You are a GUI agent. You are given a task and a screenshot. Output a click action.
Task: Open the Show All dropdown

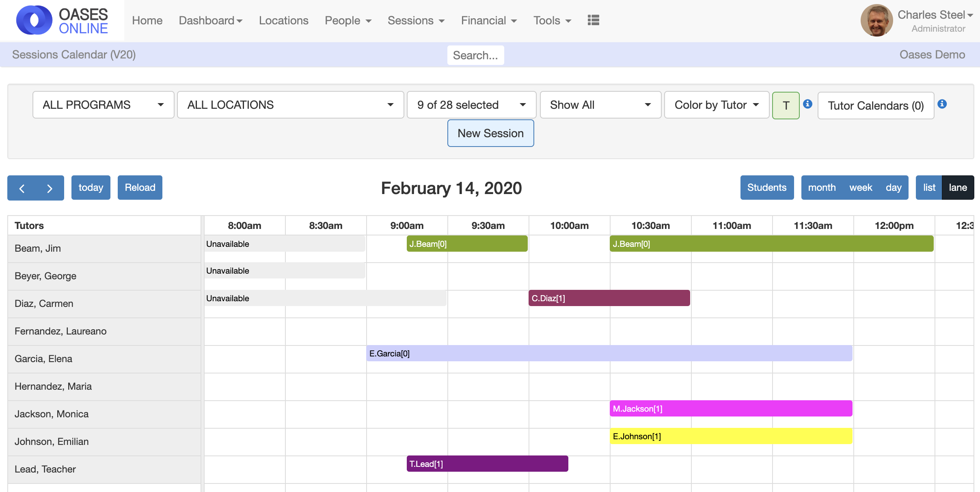pyautogui.click(x=600, y=105)
